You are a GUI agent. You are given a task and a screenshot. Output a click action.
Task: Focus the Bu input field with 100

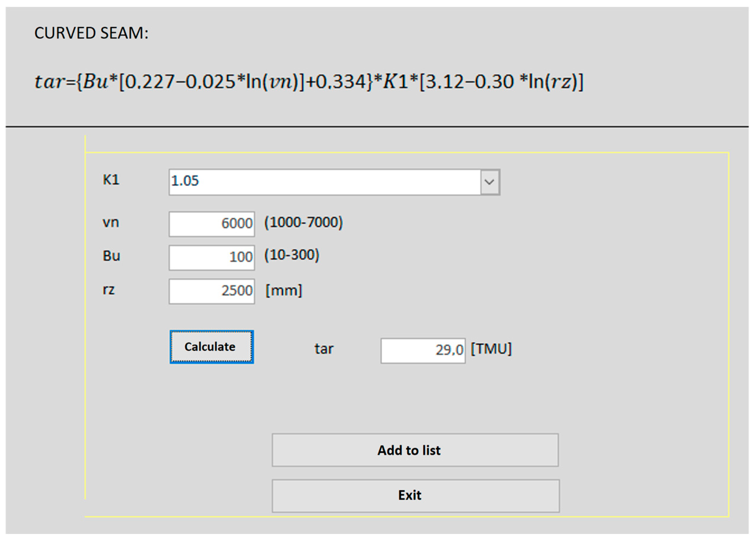tap(212, 258)
